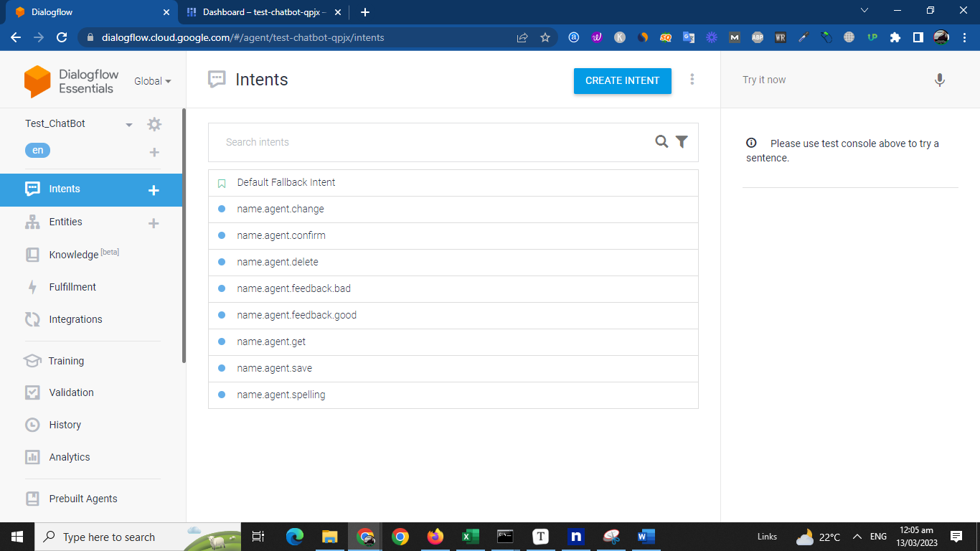Click the sidebar vertical scrollbar
The width and height of the screenshot is (980, 551).
point(184,237)
